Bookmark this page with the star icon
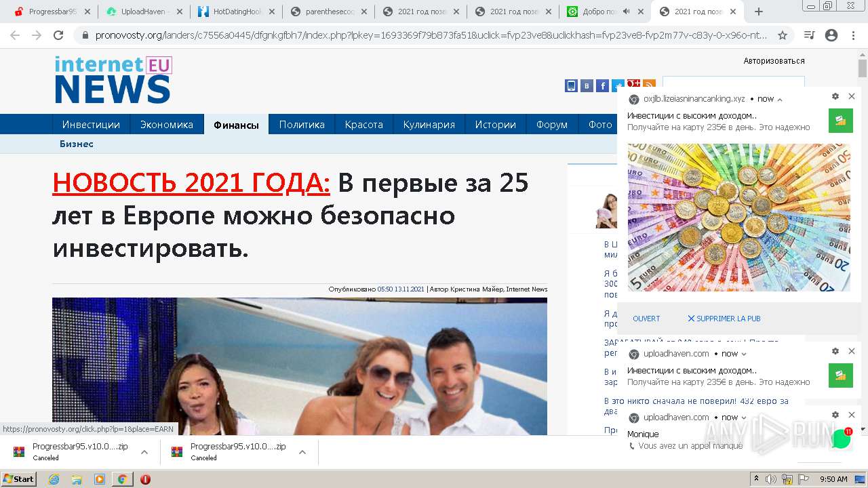This screenshot has width=868, height=488. tap(783, 35)
